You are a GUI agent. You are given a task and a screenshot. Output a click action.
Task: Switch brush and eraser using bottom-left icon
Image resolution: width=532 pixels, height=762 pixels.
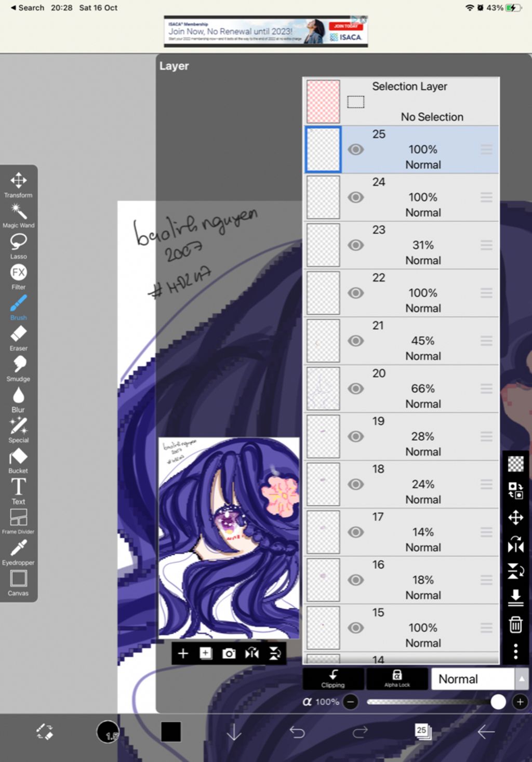tap(45, 732)
